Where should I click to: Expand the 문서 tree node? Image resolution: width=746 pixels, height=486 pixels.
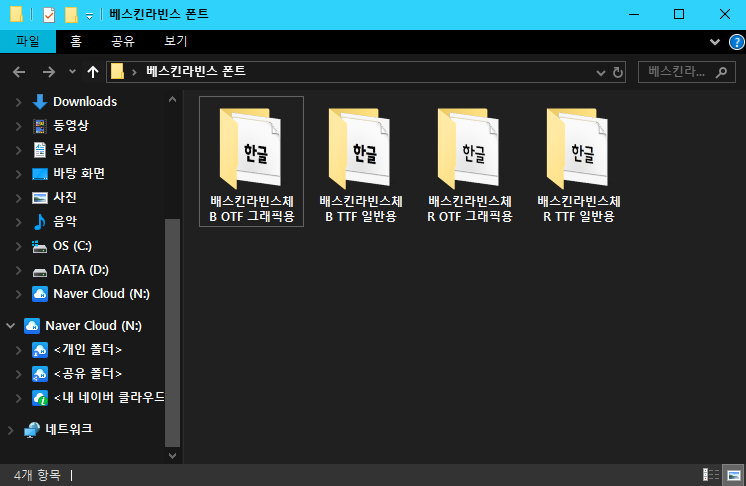pos(18,150)
